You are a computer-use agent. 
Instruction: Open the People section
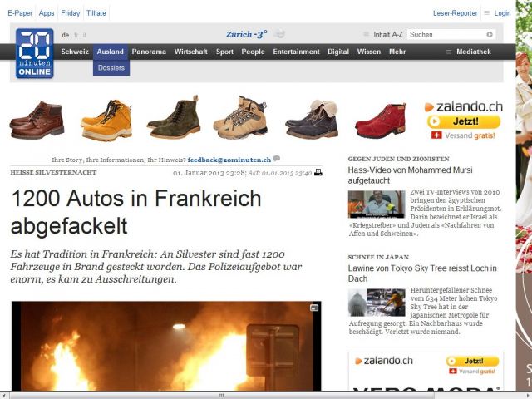[x=253, y=52]
